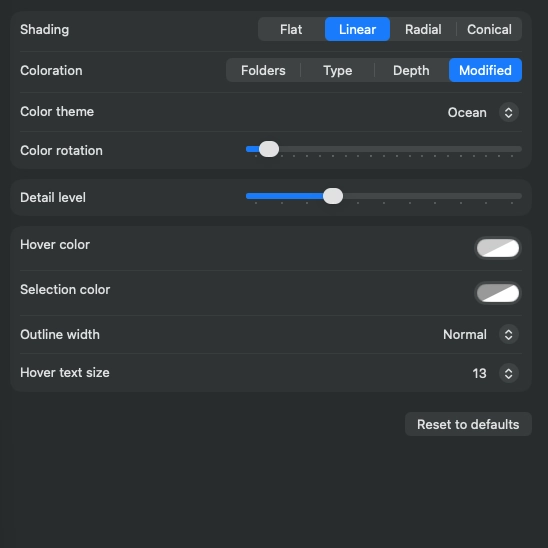
Task: Click the Color rotation slider thumb
Action: click(269, 150)
